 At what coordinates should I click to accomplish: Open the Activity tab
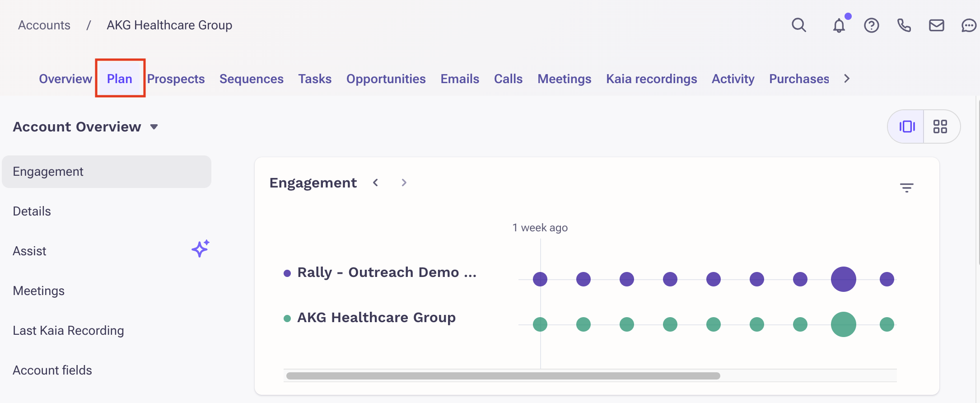coord(733,79)
